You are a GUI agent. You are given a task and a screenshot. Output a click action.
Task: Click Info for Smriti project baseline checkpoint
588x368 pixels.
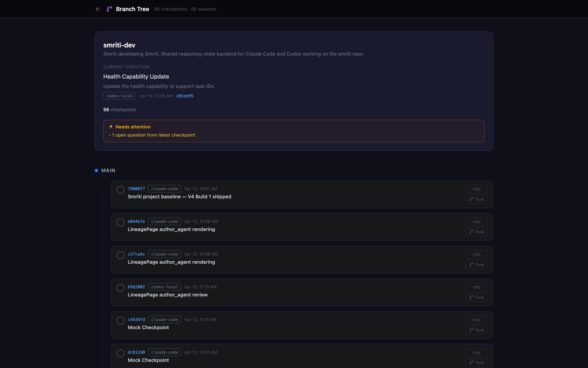click(x=477, y=189)
